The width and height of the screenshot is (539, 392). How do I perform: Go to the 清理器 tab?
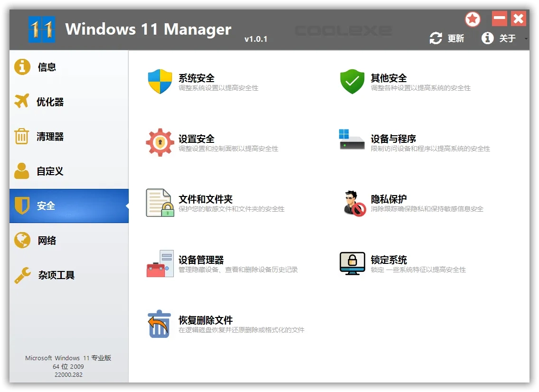[69, 136]
